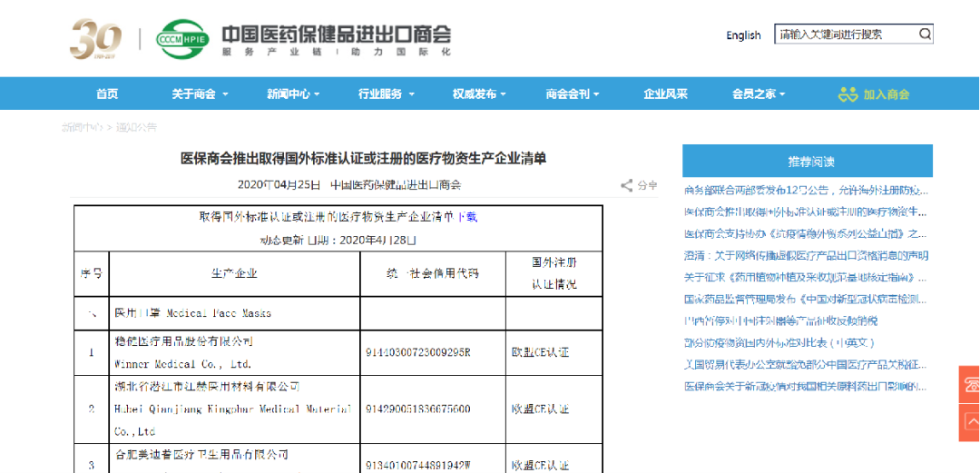Expand the 会员之家 dropdown menu
This screenshot has width=980, height=473.
coord(759,94)
